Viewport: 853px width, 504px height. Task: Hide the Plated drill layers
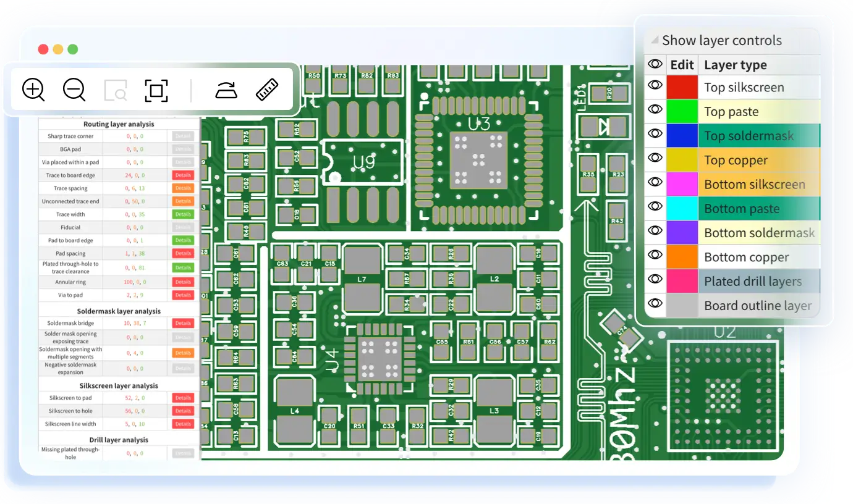655,280
